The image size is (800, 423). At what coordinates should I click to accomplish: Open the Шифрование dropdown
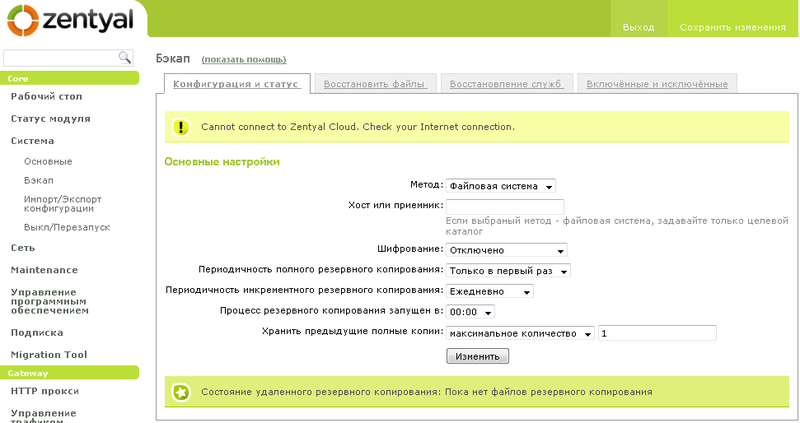coord(507,250)
